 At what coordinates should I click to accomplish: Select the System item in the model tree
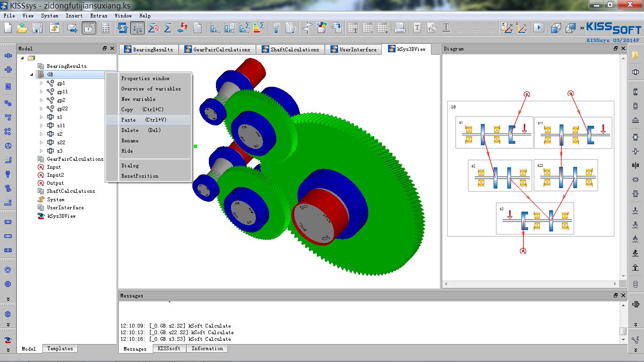[x=55, y=199]
